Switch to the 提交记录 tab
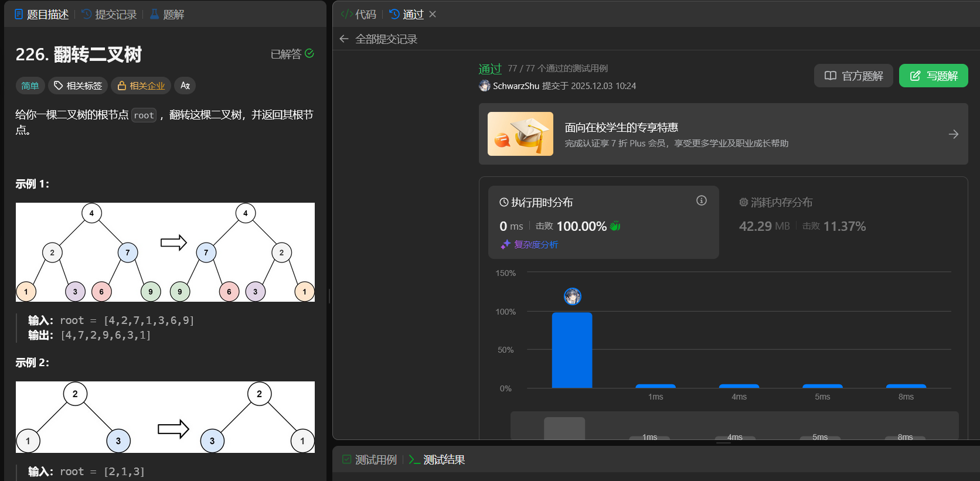 (x=110, y=14)
